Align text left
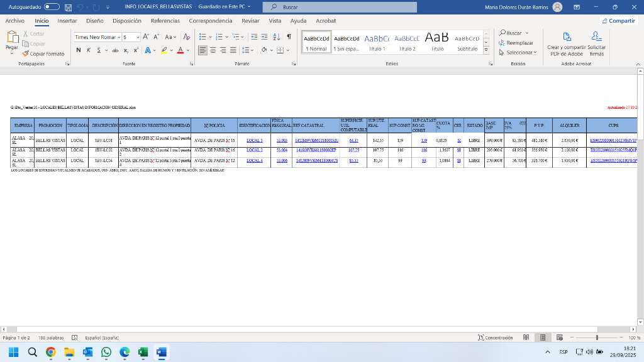Image resolution: width=644 pixels, height=362 pixels. coord(203,50)
